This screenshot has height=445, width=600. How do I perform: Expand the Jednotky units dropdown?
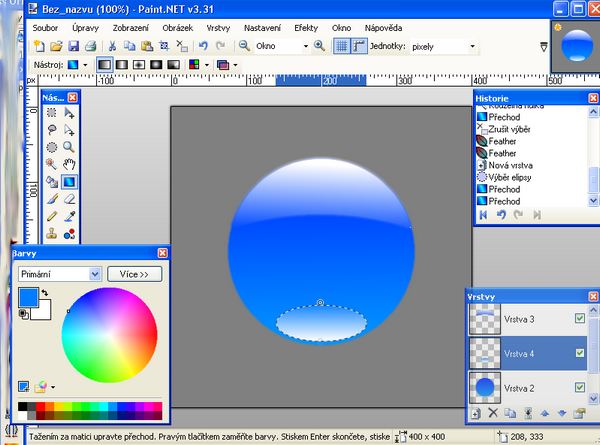pyautogui.click(x=470, y=46)
